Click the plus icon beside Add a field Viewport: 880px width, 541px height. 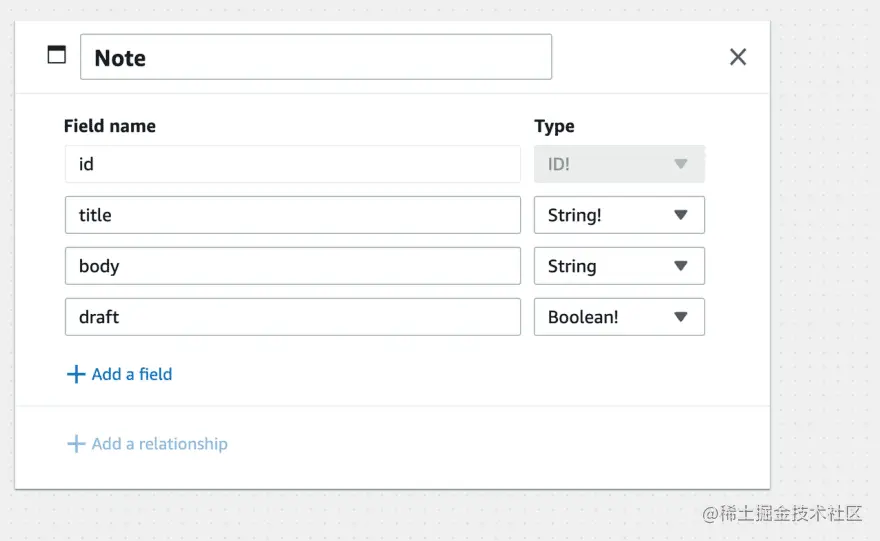75,374
